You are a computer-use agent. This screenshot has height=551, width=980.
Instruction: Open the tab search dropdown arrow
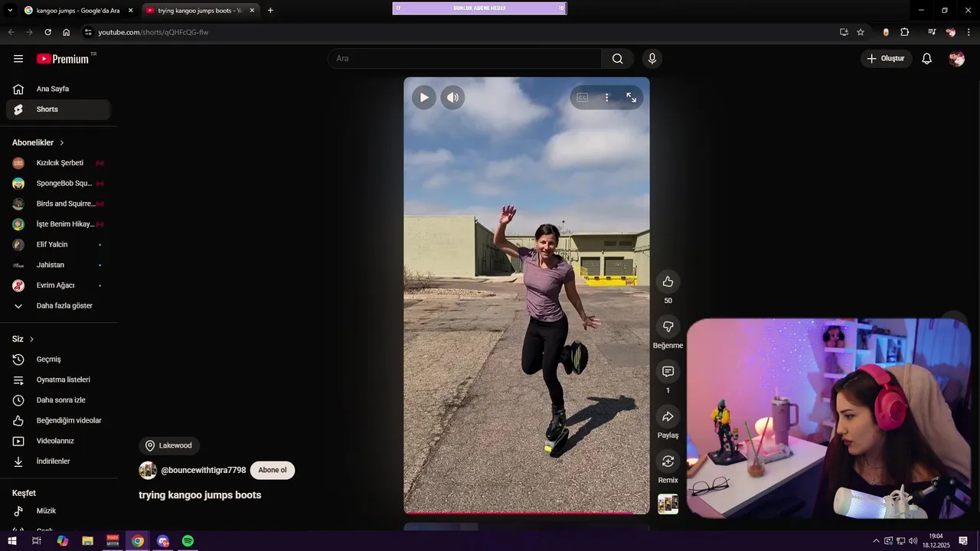(9, 10)
